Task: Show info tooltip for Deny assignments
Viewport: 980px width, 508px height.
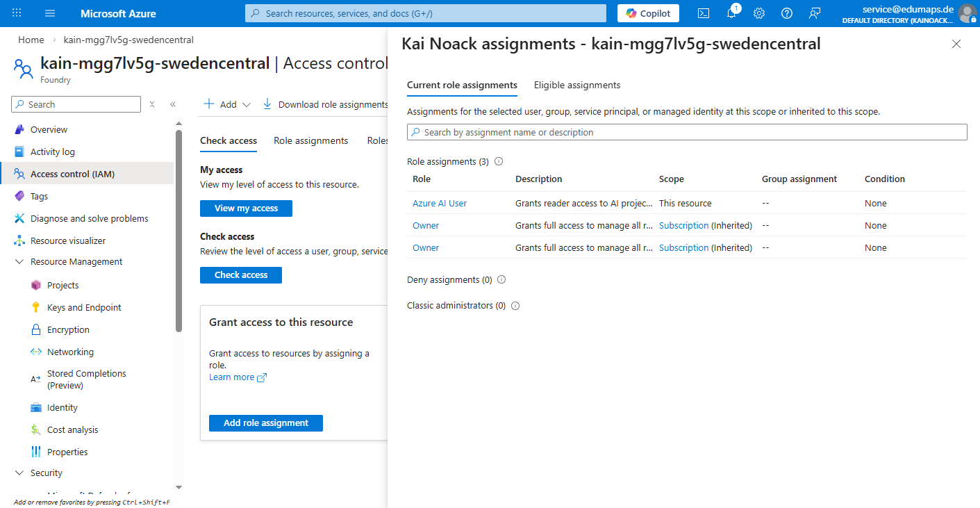Action: pyautogui.click(x=501, y=279)
